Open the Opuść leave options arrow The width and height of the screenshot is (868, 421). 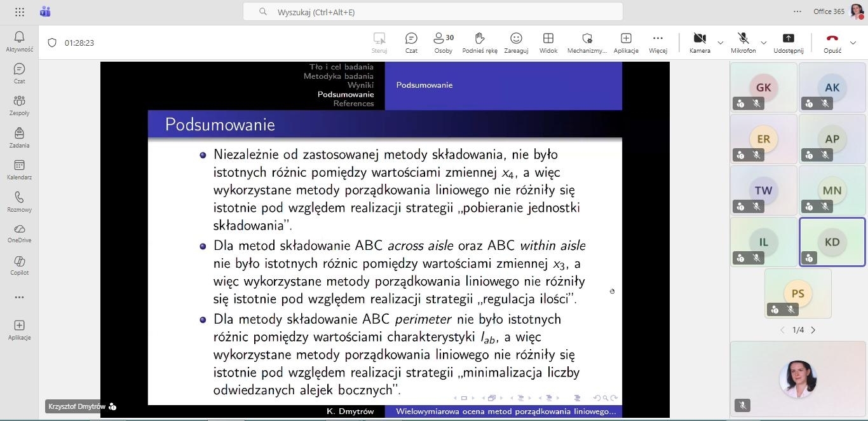point(853,43)
